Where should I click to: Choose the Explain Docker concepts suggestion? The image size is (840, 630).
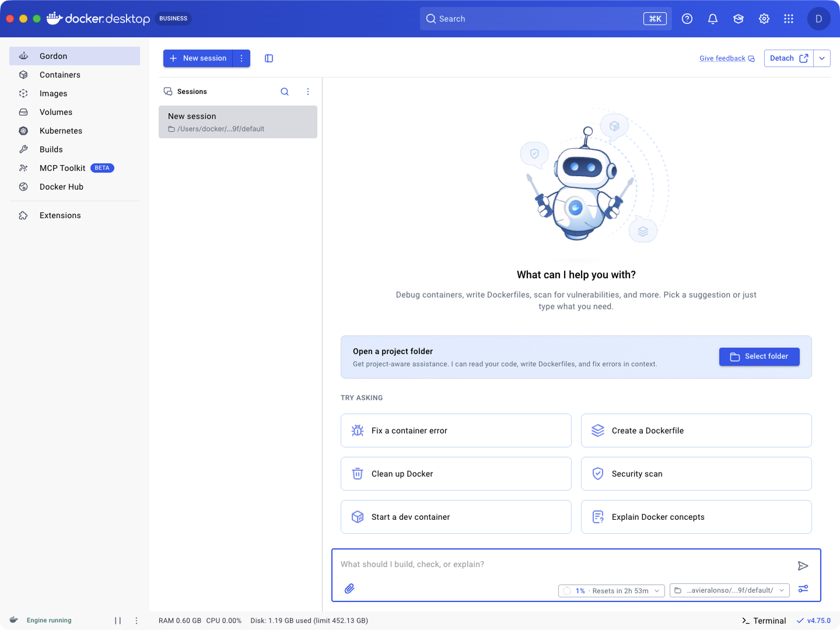tap(696, 517)
